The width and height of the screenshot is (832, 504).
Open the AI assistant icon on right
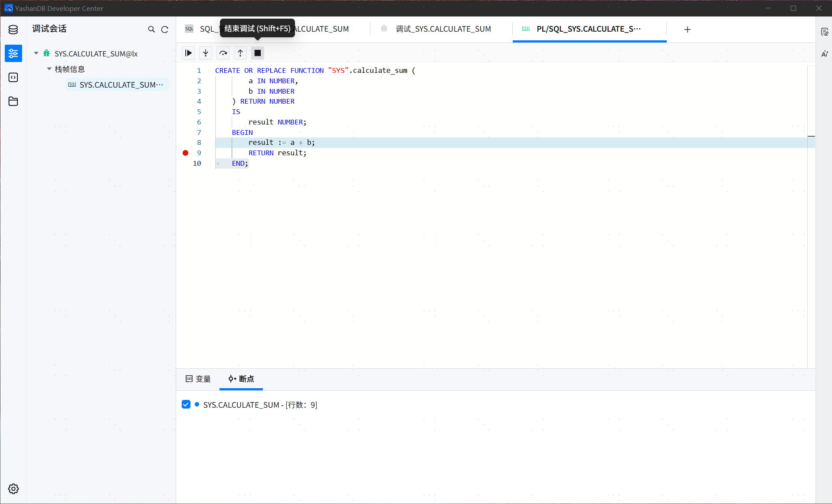pos(824,54)
